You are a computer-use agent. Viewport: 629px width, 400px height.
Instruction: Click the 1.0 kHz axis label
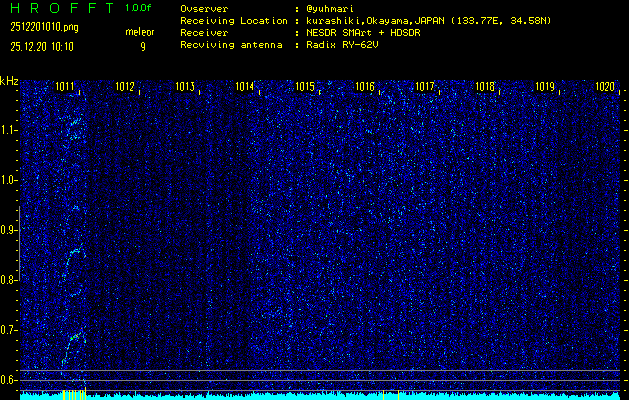[7, 180]
